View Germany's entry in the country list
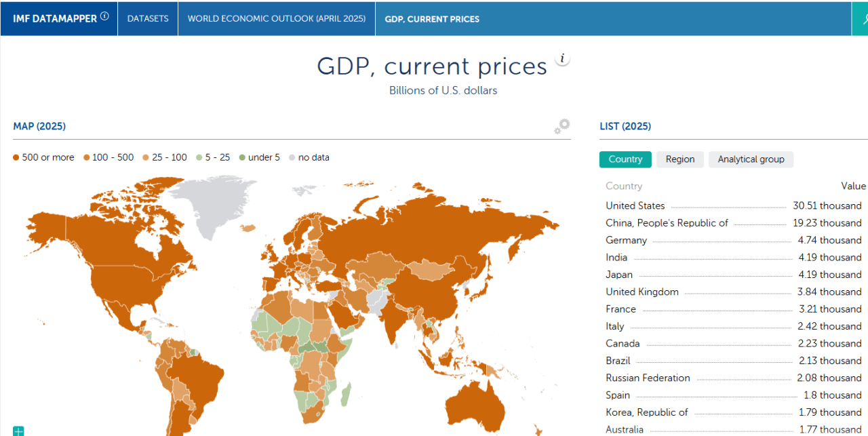The height and width of the screenshot is (436, 868). 626,240
